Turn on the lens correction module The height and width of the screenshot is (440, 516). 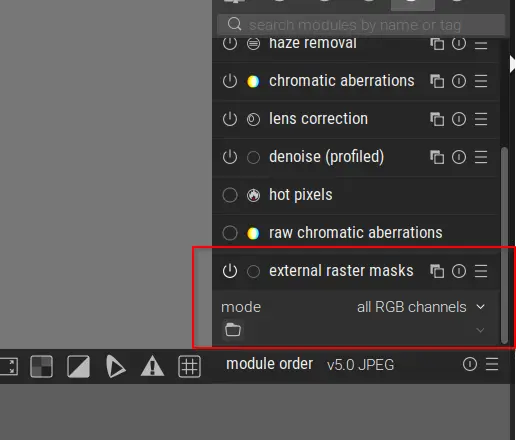click(x=230, y=119)
